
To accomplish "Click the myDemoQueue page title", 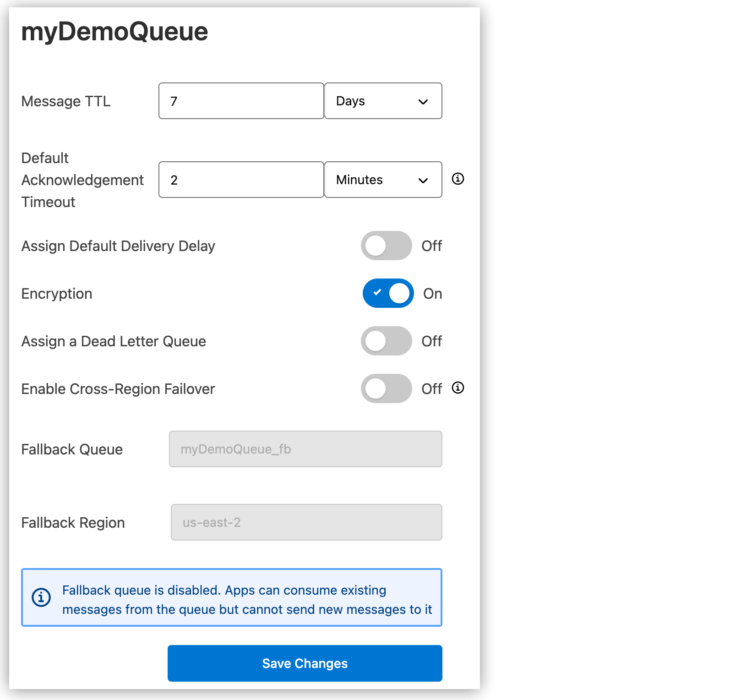I will [114, 31].
